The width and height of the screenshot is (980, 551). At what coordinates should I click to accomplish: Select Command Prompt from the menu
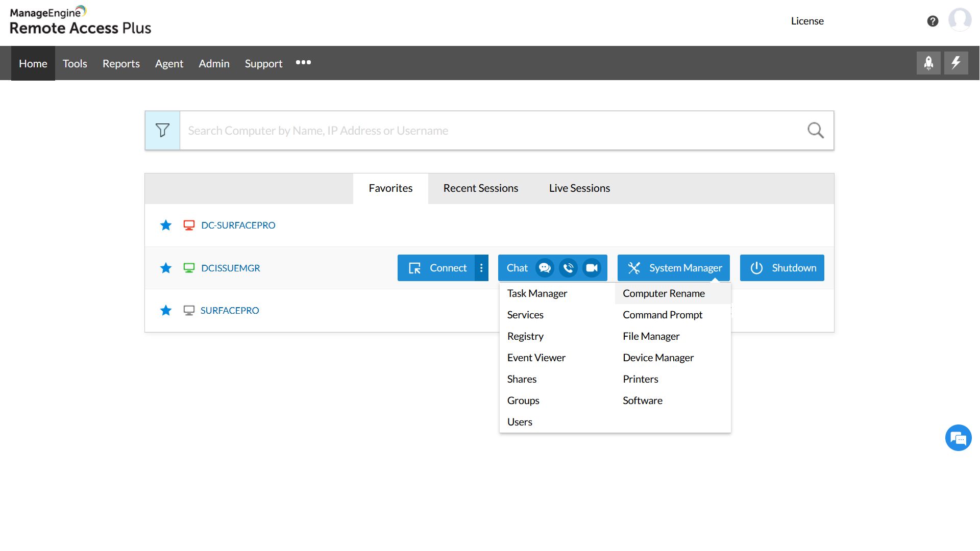pyautogui.click(x=663, y=315)
